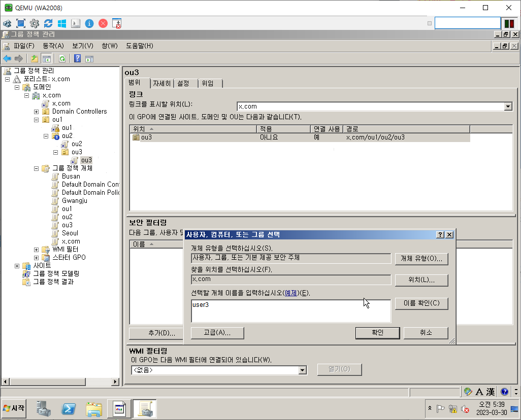The width and height of the screenshot is (521, 420).
Task: Select 그룹 정책 결과 tree item
Action: [53, 282]
